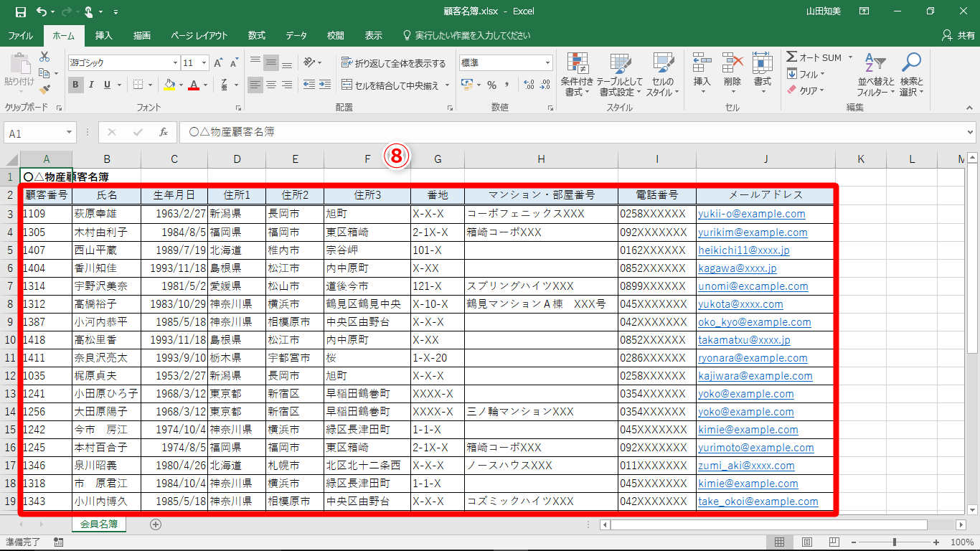980x551 pixels.
Task: Open the 検索と選択 find and select menu
Action: pos(911,75)
